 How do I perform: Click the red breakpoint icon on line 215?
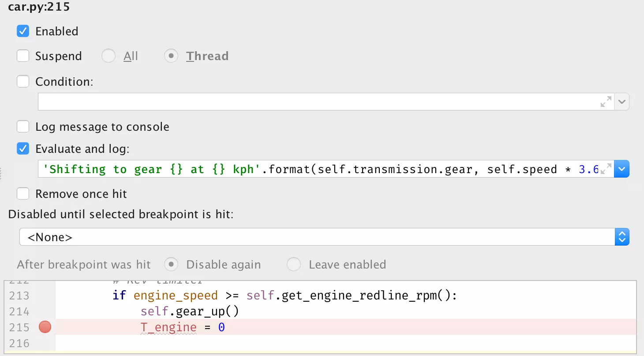pos(45,327)
